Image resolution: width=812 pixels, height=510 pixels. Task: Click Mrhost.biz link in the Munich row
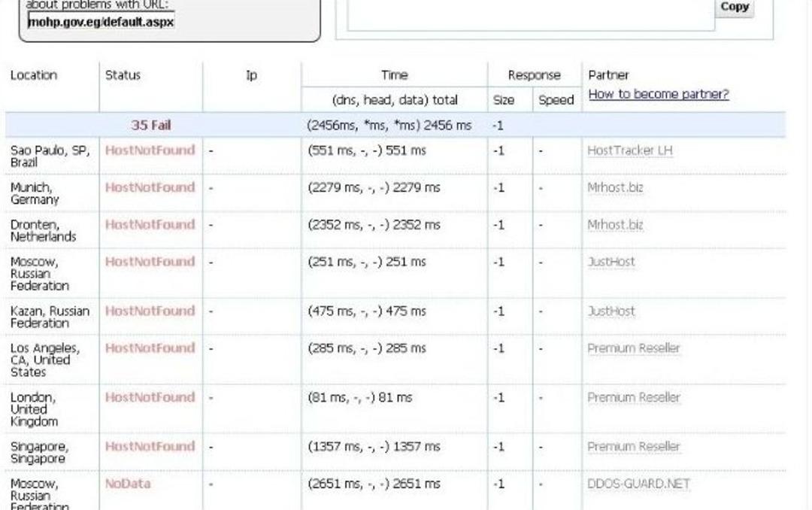point(615,187)
